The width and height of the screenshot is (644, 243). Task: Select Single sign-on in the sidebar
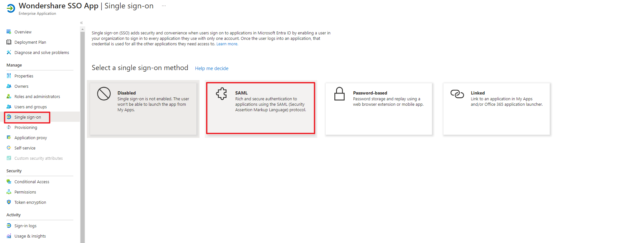pos(28,117)
